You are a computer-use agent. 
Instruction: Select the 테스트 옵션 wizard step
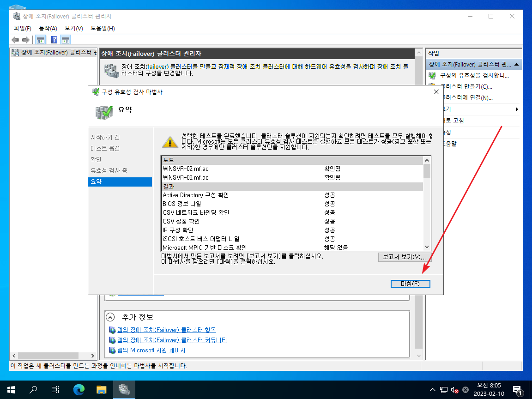point(105,148)
